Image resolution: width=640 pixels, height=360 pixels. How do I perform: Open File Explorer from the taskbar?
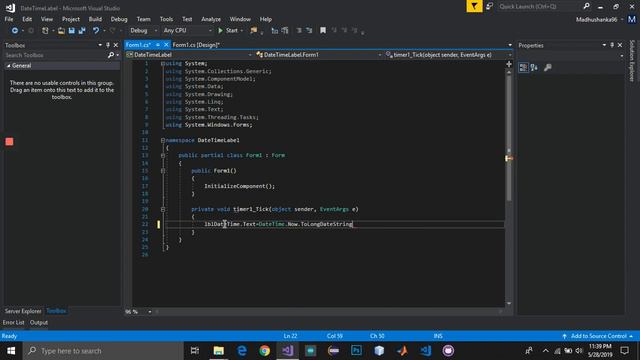219,351
